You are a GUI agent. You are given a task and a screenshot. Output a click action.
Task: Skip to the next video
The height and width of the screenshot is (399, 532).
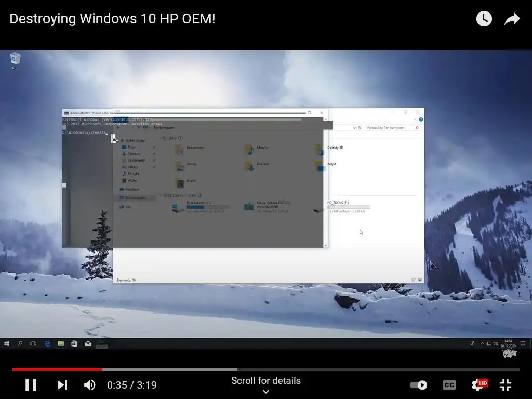[x=62, y=385]
